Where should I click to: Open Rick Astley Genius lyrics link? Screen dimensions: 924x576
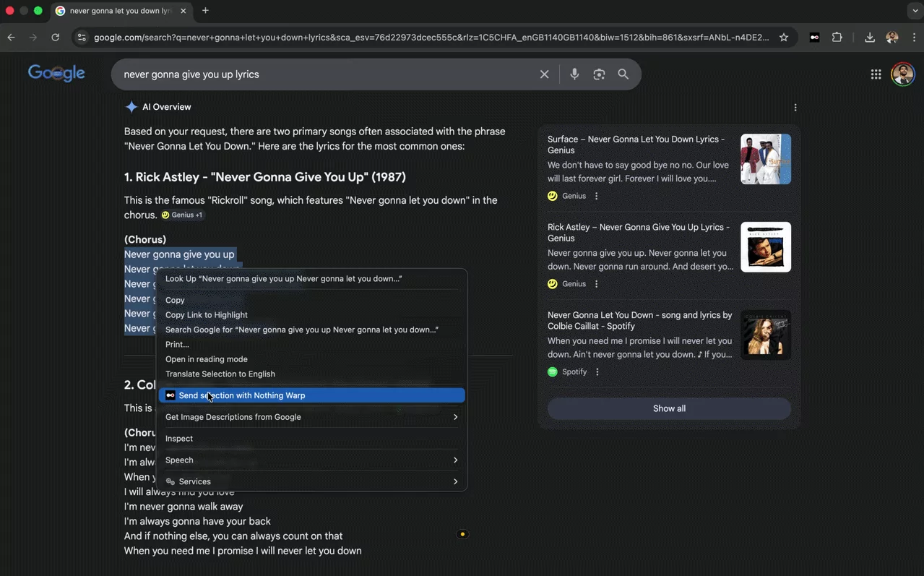638,232
